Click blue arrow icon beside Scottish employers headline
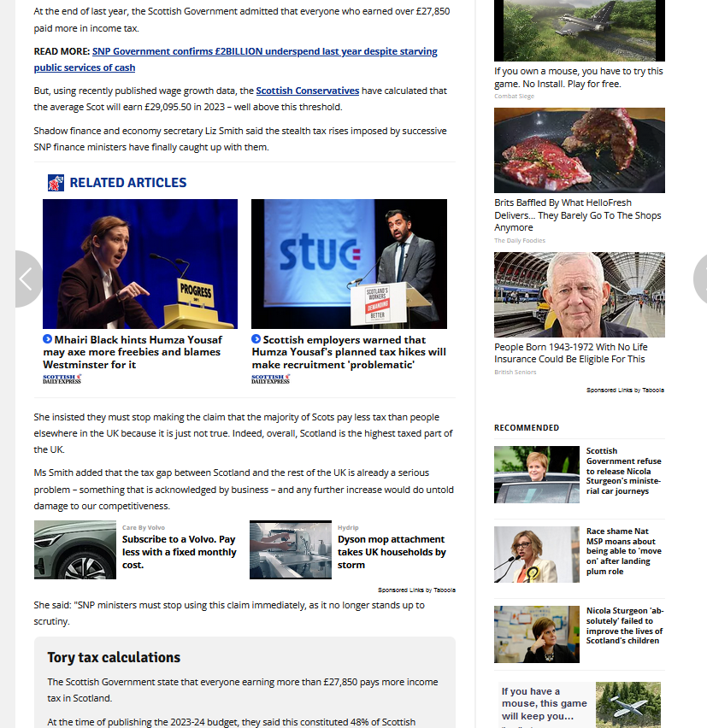The height and width of the screenshot is (728, 707). pyautogui.click(x=256, y=339)
